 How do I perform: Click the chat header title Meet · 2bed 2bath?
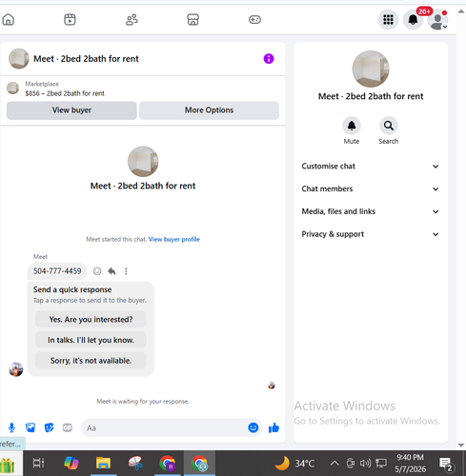[x=86, y=59]
